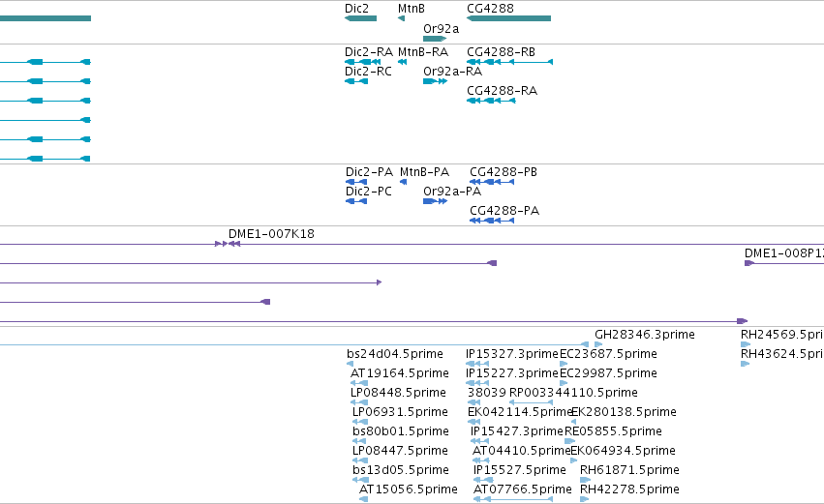Image resolution: width=824 pixels, height=504 pixels.
Task: Click the DME1-007K18 clone label
Action: click(271, 234)
